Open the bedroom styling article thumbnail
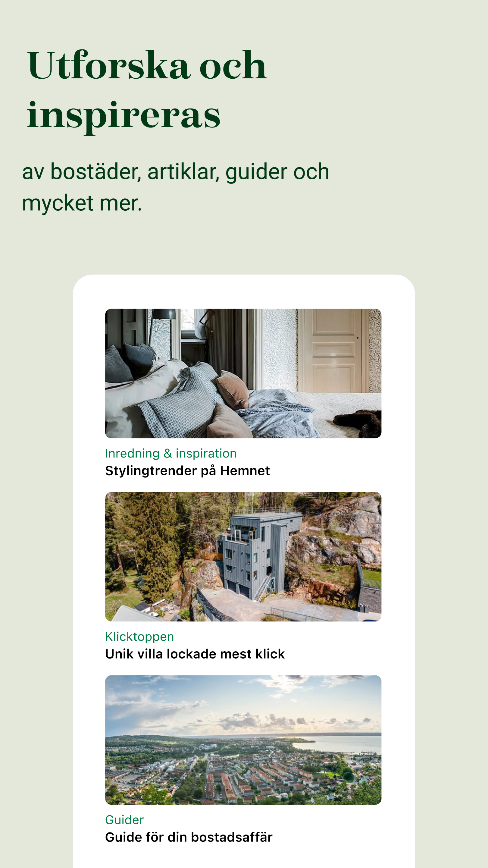Image resolution: width=488 pixels, height=868 pixels. click(x=243, y=373)
